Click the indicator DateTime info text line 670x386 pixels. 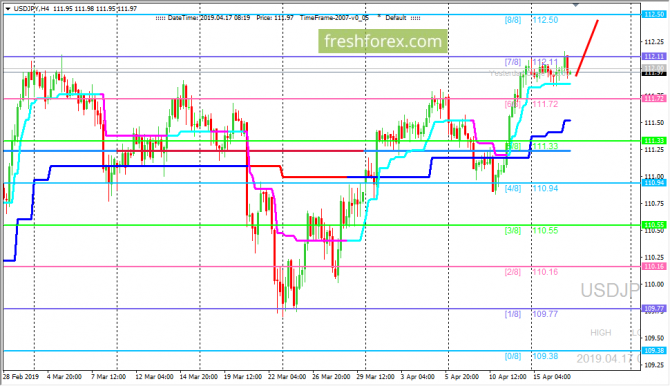288,18
